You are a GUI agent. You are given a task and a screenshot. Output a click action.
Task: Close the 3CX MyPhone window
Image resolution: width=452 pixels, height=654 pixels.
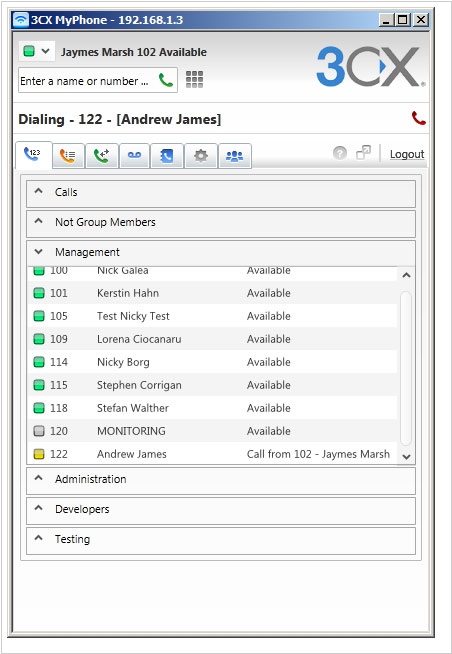click(421, 20)
